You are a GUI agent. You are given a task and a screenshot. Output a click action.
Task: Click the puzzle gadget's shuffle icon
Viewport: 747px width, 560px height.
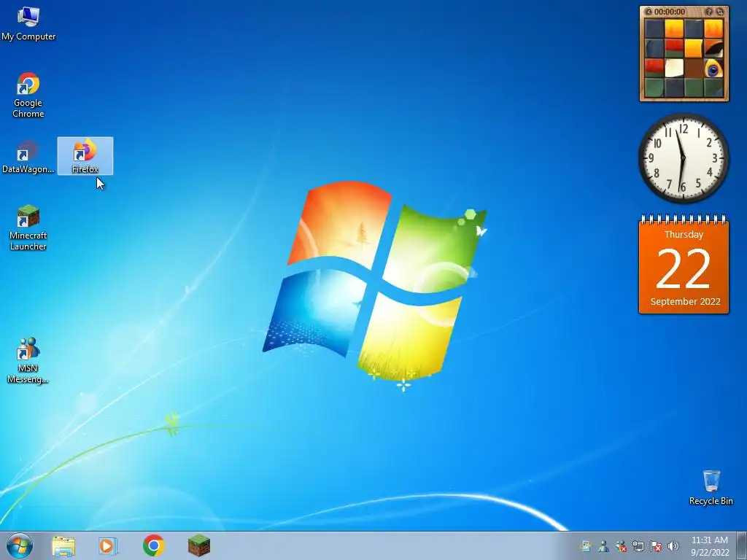point(720,12)
